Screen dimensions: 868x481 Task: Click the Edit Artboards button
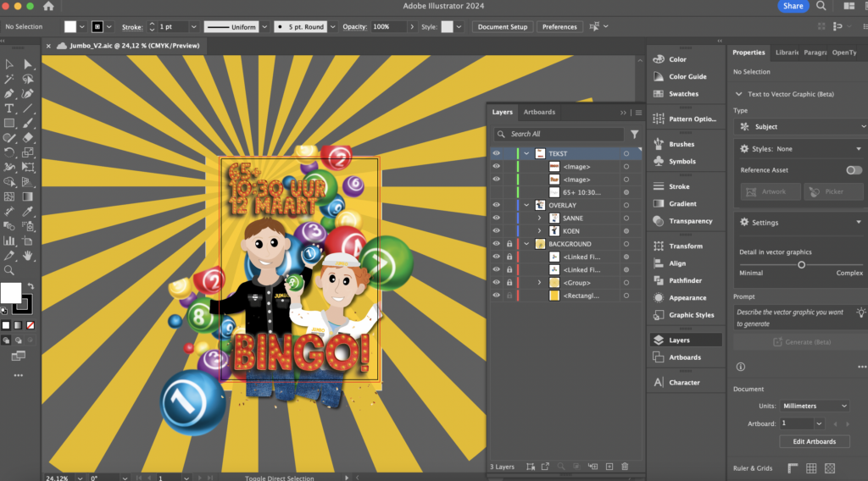[815, 441]
